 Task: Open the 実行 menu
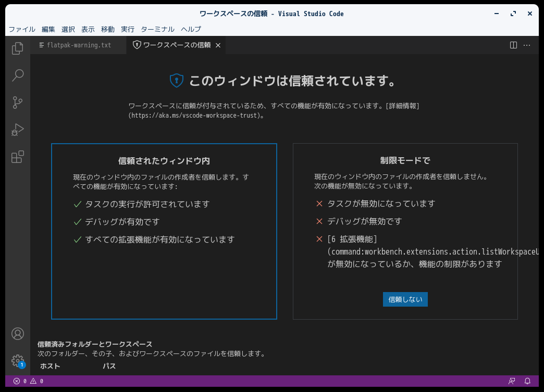(x=127, y=29)
